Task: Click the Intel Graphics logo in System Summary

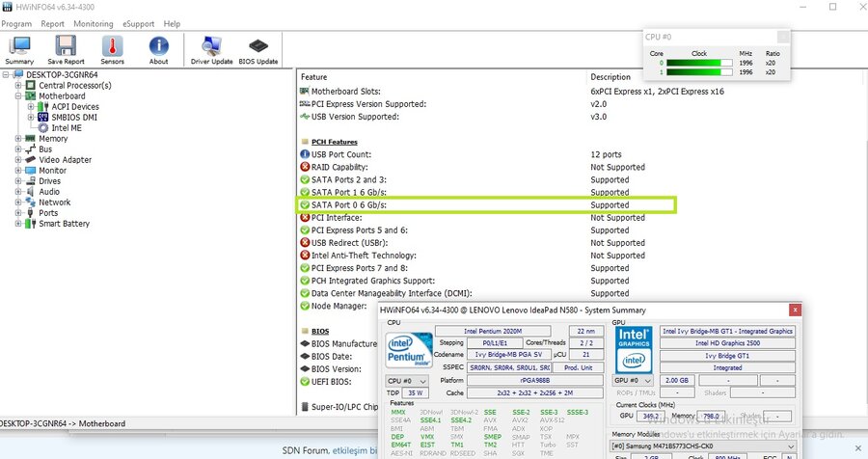Action: (x=634, y=349)
